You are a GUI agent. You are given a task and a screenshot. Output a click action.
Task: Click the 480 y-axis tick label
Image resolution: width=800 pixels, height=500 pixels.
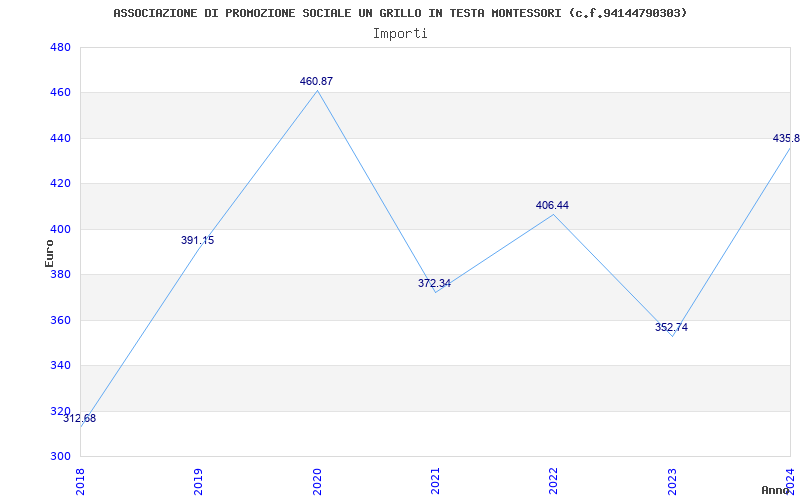60,47
